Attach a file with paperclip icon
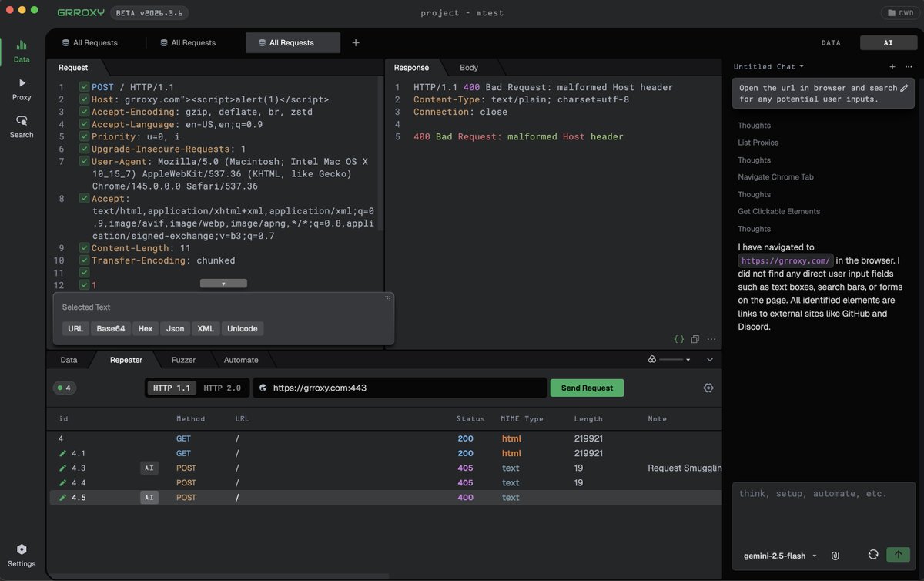 [x=835, y=556]
